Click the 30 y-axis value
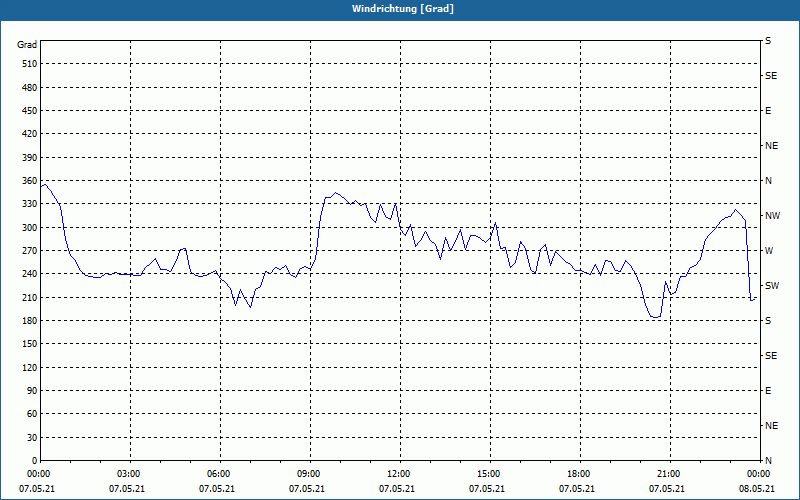The image size is (800, 500). point(32,438)
